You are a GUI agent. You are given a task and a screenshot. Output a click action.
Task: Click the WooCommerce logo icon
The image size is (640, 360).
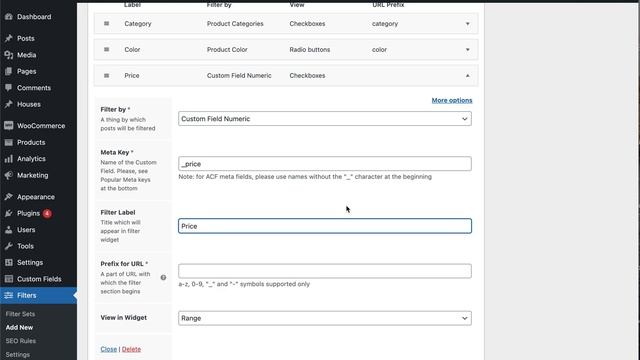(x=9, y=126)
